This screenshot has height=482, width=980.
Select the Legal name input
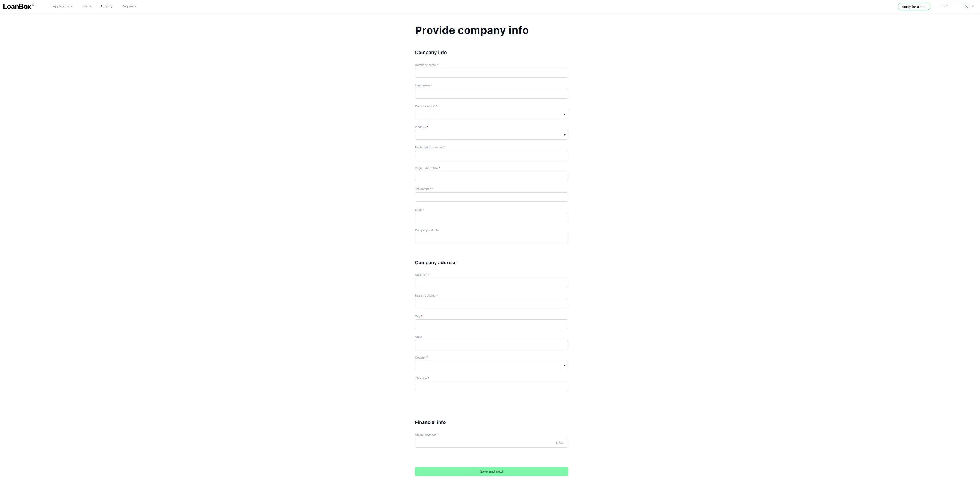tap(491, 94)
